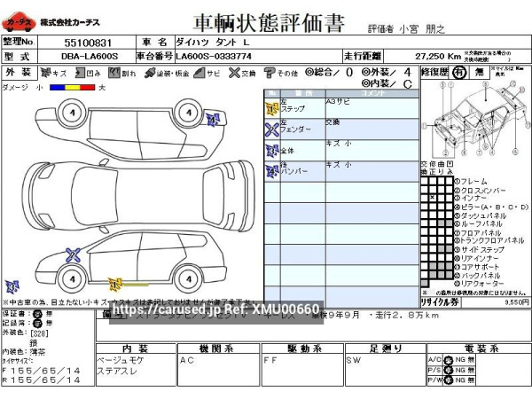
Task: Click AC under 機関系
Action: click(x=186, y=360)
